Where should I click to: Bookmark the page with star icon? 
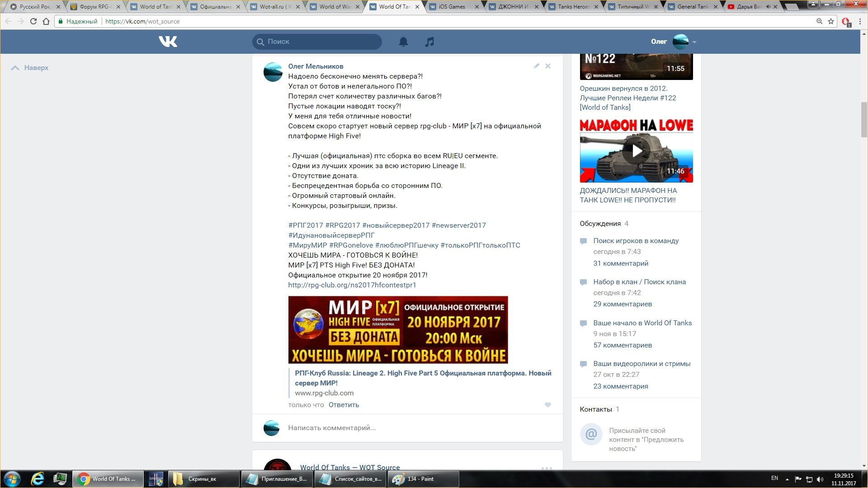pyautogui.click(x=831, y=21)
